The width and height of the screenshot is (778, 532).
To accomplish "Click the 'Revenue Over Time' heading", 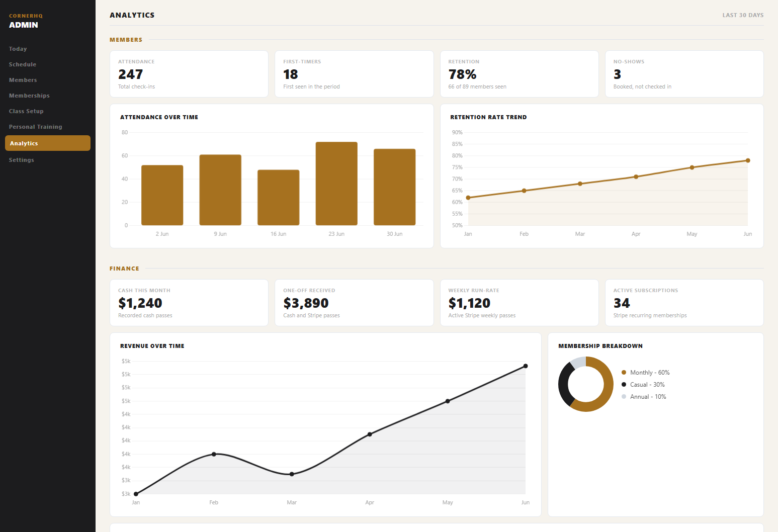I will tap(152, 346).
